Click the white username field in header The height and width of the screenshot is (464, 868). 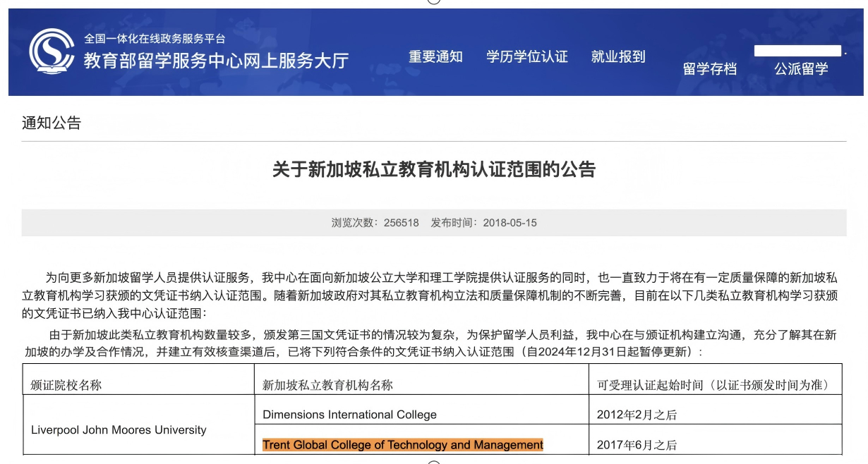798,51
